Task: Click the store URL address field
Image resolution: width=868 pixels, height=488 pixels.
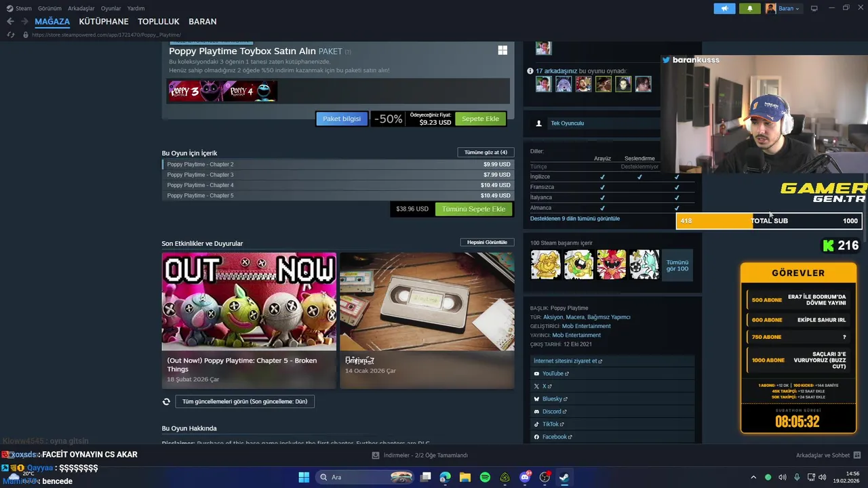Action: point(107,35)
